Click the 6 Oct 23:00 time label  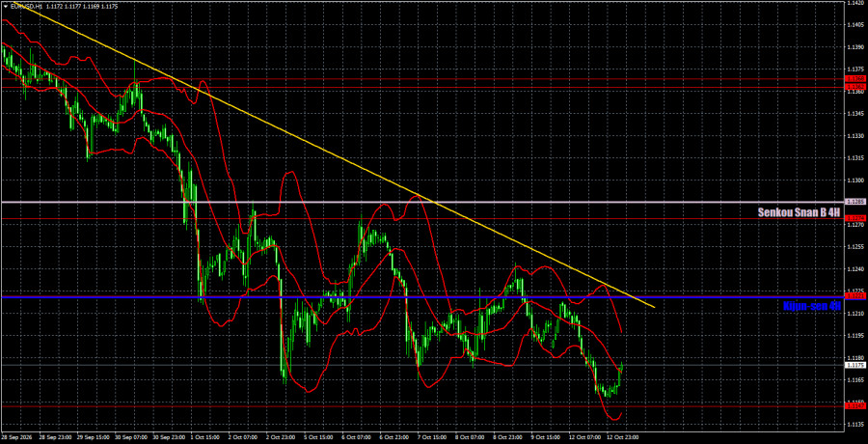(393, 437)
